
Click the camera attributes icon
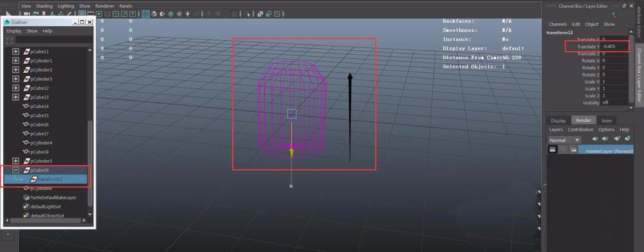pyautogui.click(x=35, y=14)
